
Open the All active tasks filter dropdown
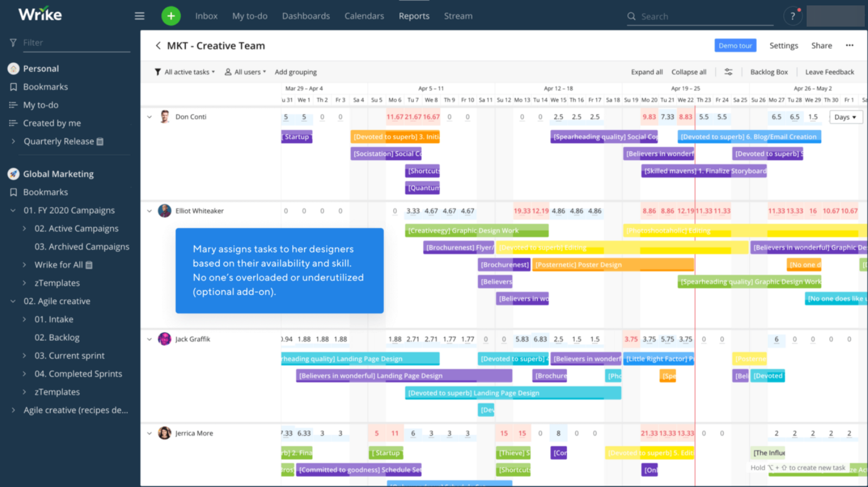coord(185,72)
